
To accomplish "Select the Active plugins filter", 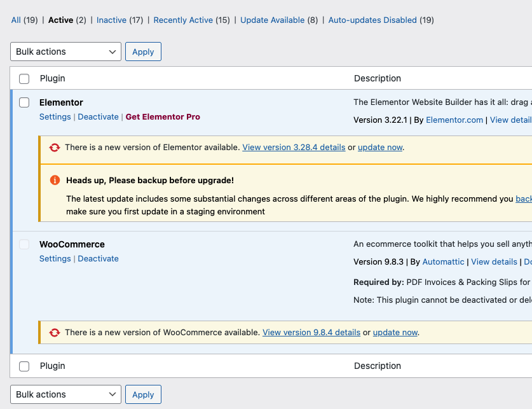I will click(x=61, y=20).
